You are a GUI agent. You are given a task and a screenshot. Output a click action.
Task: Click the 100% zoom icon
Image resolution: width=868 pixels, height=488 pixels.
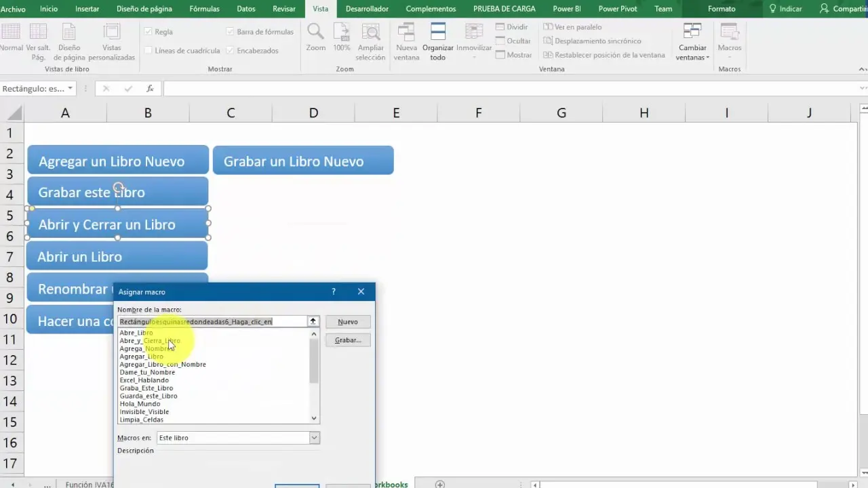coord(342,32)
